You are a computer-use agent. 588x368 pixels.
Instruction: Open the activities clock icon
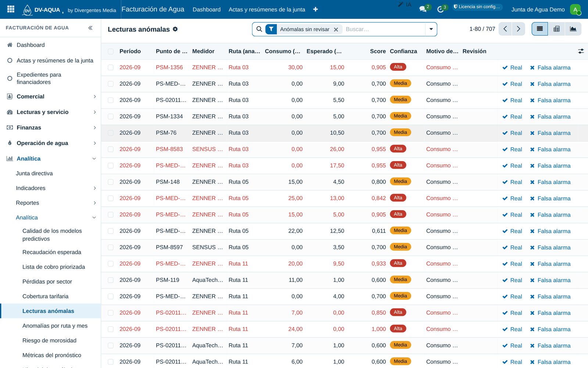pos(441,9)
